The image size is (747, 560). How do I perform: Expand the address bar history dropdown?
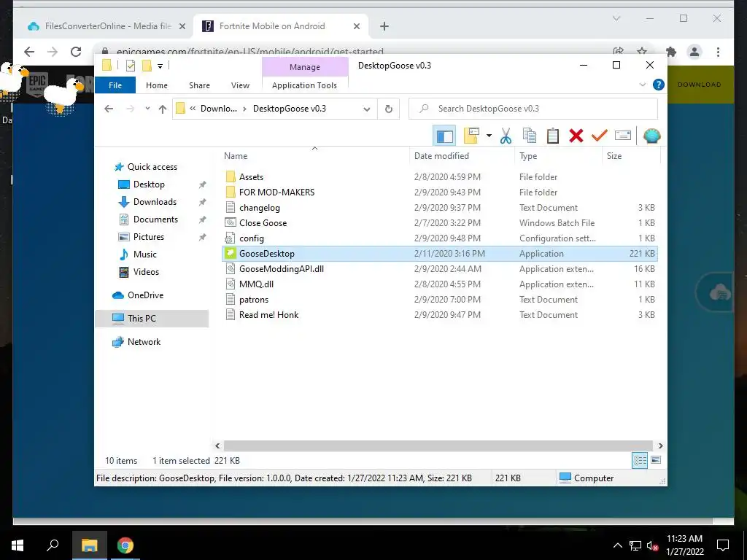coord(366,109)
